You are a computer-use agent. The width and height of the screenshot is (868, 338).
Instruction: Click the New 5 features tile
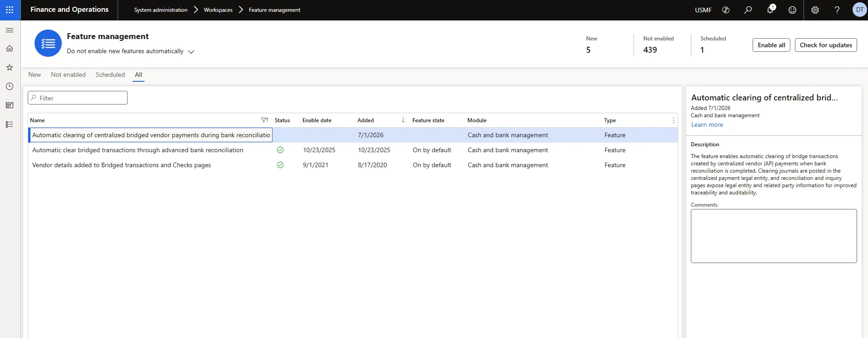tap(592, 45)
